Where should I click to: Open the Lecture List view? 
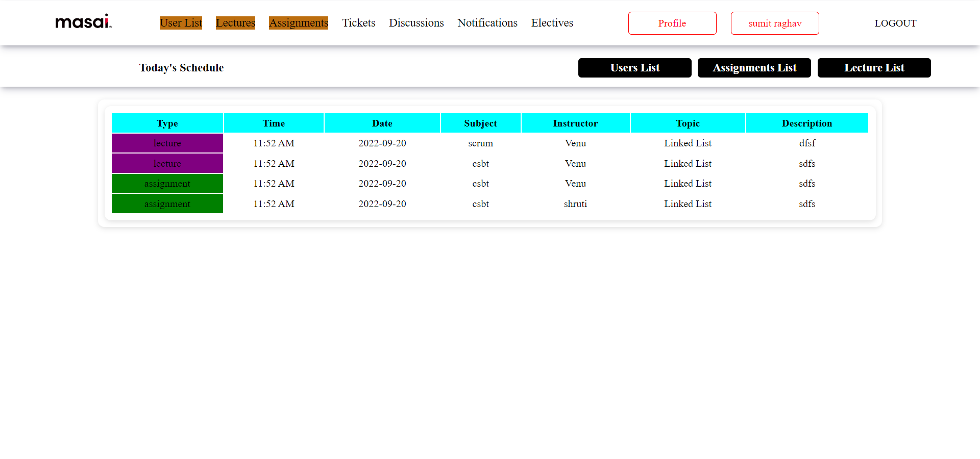pyautogui.click(x=874, y=67)
